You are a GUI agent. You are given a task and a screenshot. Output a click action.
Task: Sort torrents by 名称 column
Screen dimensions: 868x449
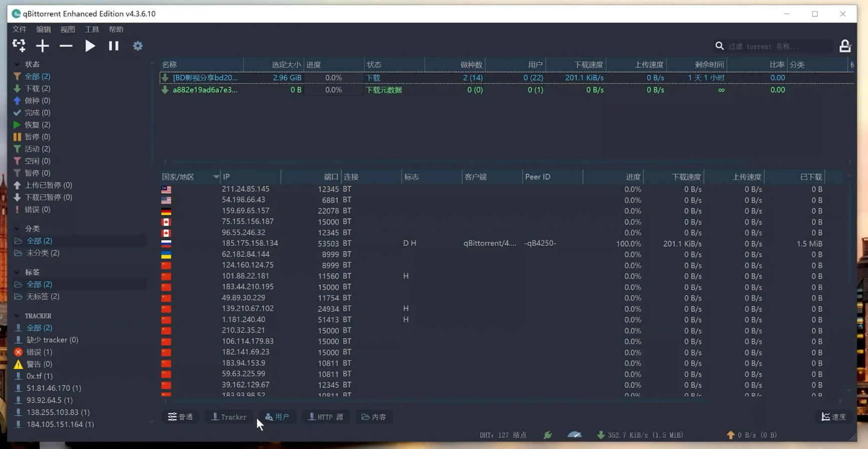(x=201, y=65)
